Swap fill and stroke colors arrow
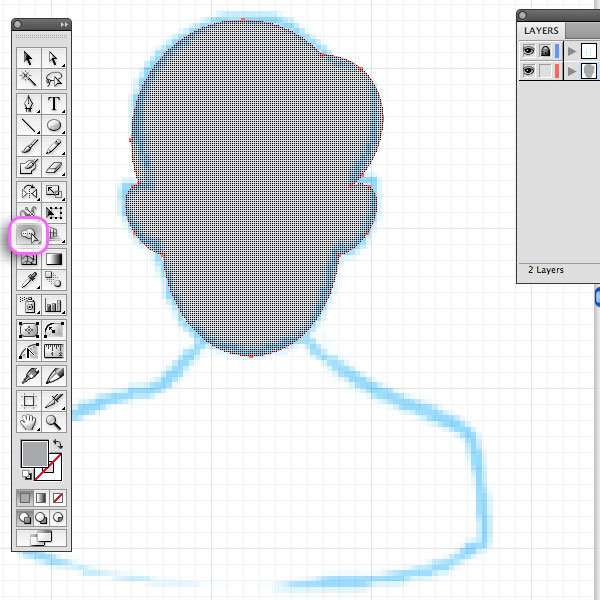 click(58, 444)
